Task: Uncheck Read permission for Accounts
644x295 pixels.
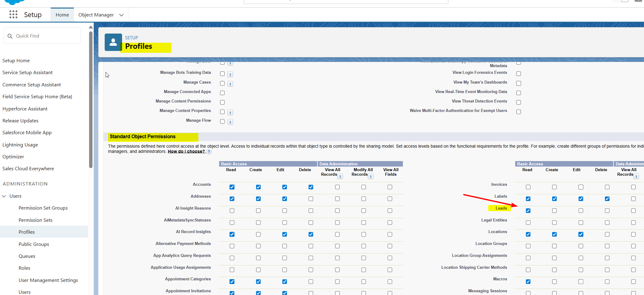Action: 232,187
